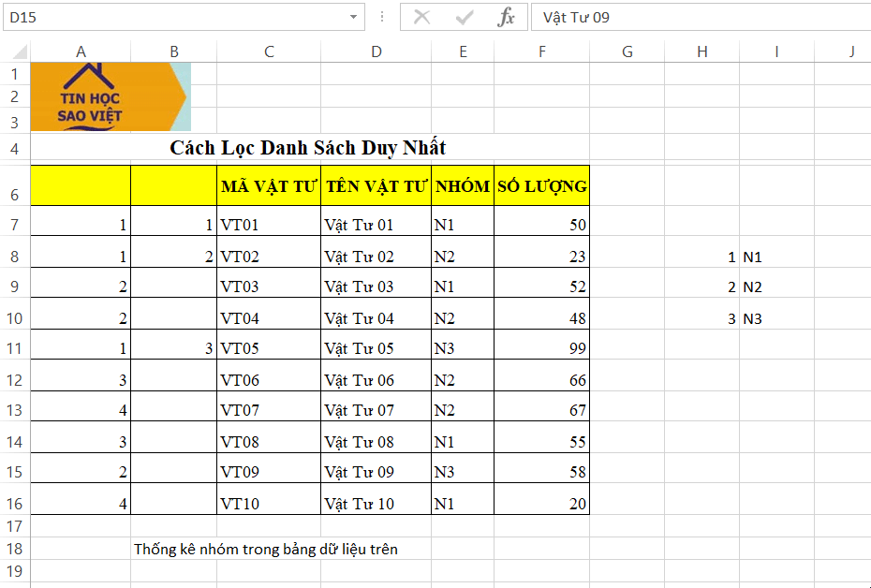Select the 'Thống kê nhóm trong bảng dữ liệu trên' text

pyautogui.click(x=266, y=549)
